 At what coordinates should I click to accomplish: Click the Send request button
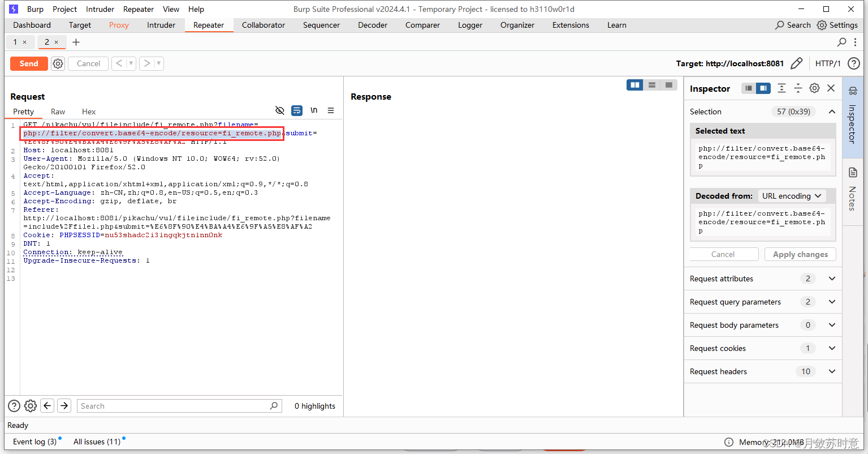(x=29, y=63)
